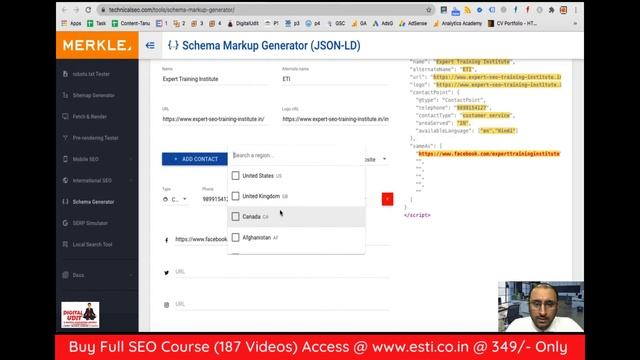Check the Canada region checkbox

tap(236, 217)
